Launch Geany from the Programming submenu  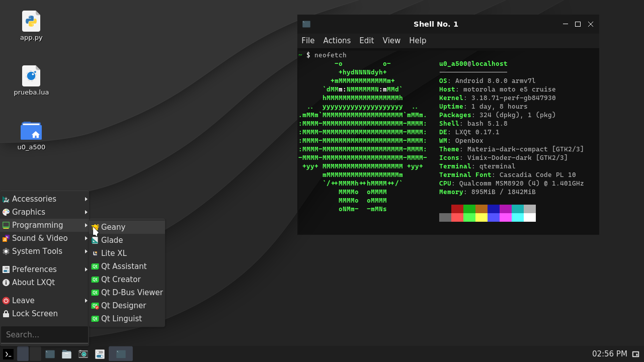[x=113, y=227]
